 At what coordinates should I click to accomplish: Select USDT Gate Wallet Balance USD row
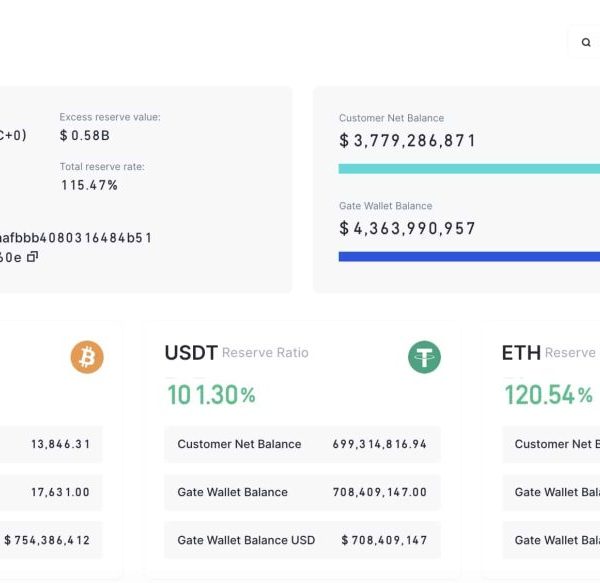click(302, 540)
